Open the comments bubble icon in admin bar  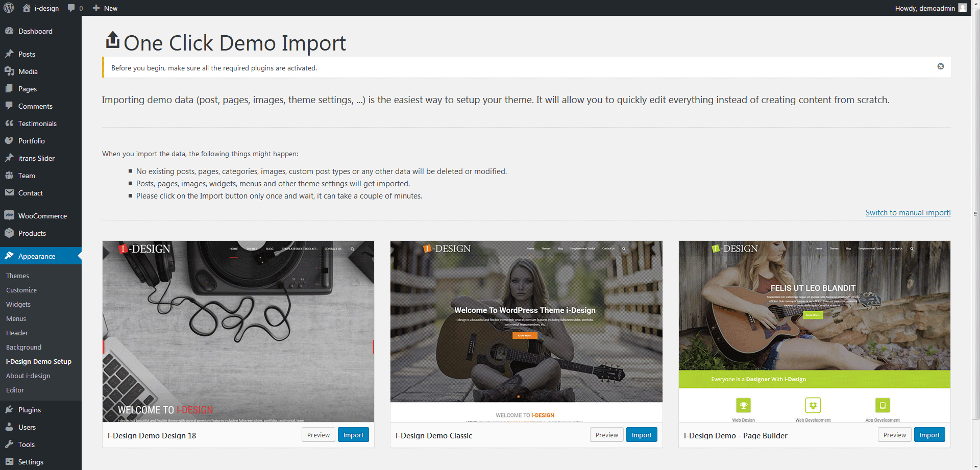coord(71,8)
